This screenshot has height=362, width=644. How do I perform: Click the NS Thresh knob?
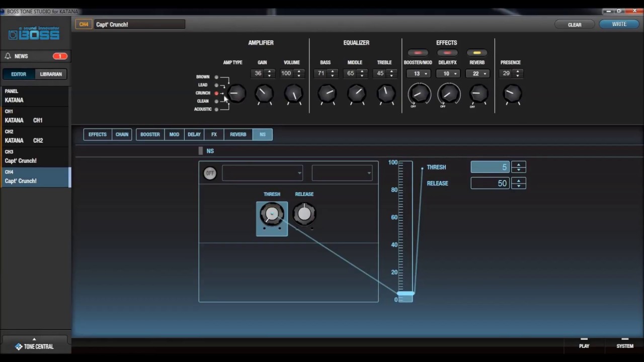click(272, 215)
